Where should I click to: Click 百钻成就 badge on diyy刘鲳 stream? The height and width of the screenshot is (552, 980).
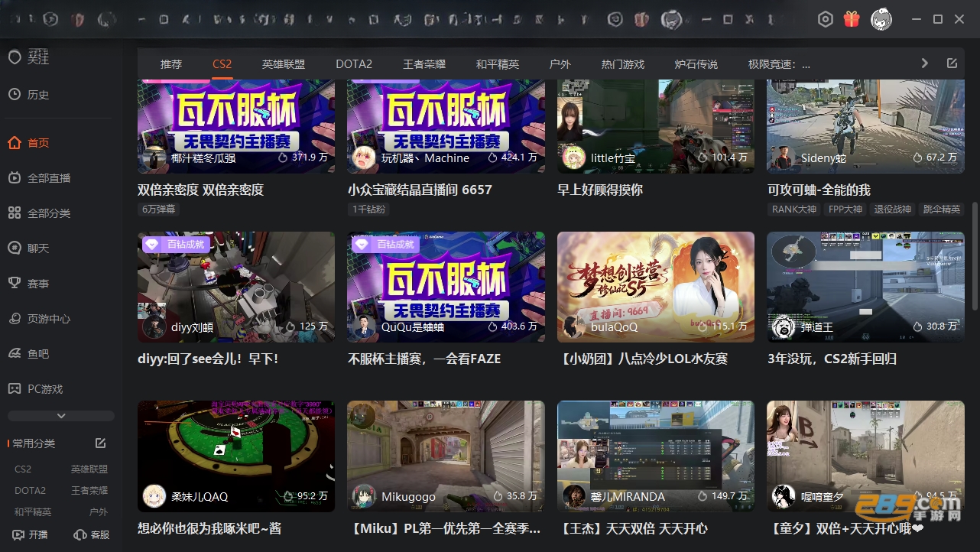coord(174,244)
